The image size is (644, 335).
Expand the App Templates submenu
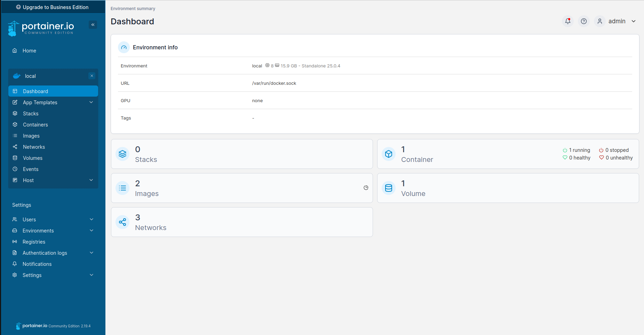[x=91, y=103]
